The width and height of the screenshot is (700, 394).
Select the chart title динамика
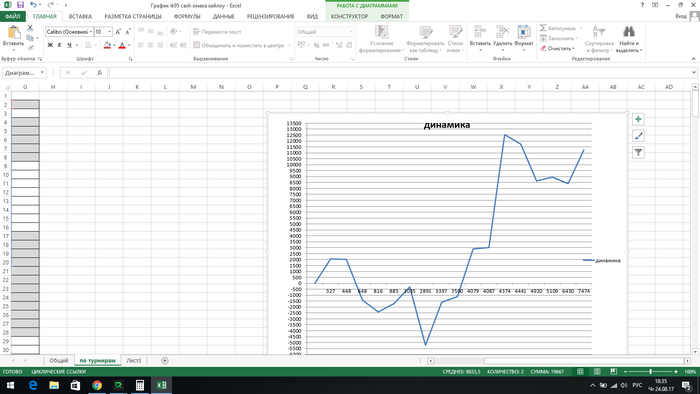pyautogui.click(x=446, y=125)
